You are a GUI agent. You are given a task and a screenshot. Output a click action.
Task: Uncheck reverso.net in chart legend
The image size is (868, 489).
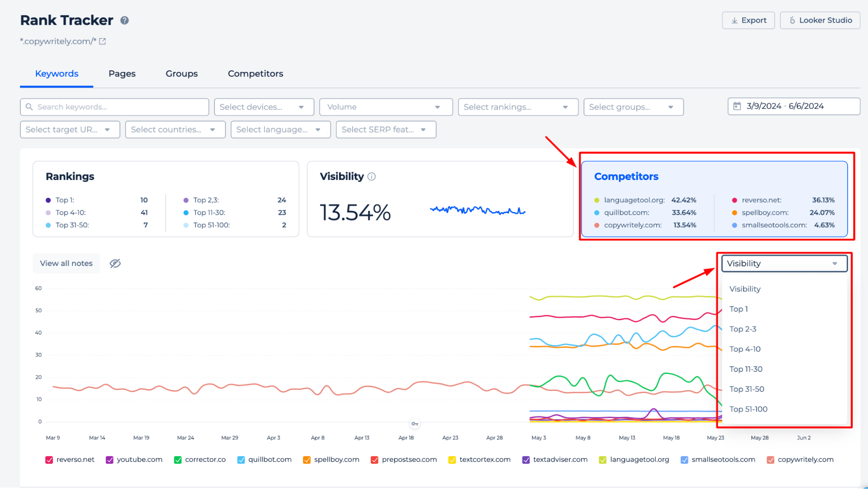click(49, 460)
